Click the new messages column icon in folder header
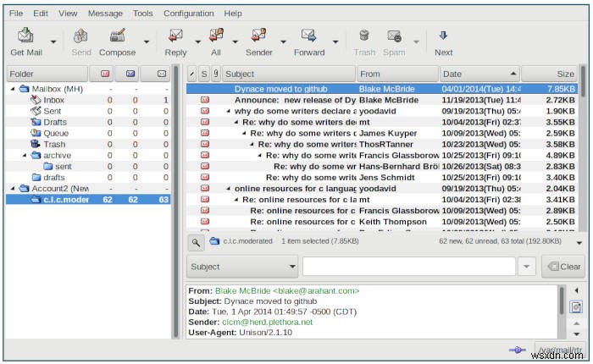The height and width of the screenshot is (364, 593). [105, 74]
